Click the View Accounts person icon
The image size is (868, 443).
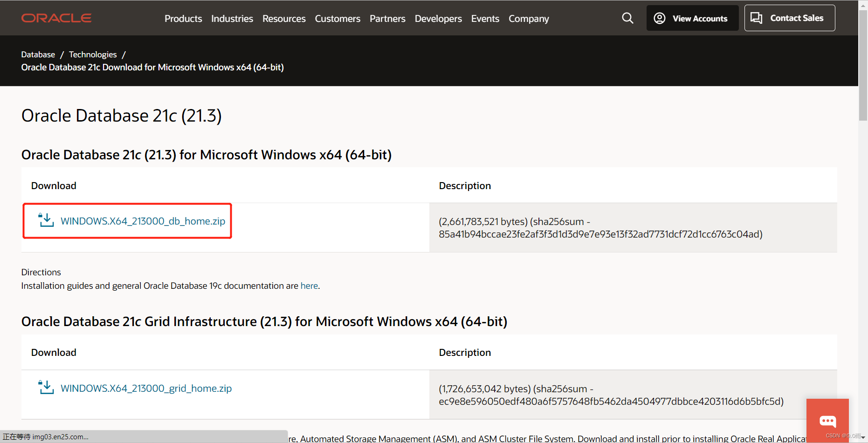coord(659,18)
